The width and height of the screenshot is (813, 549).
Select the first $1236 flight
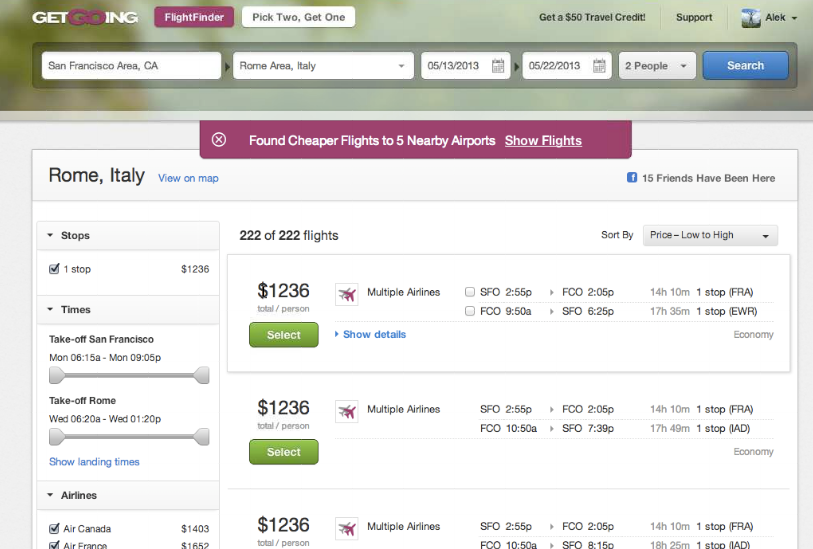pos(284,335)
